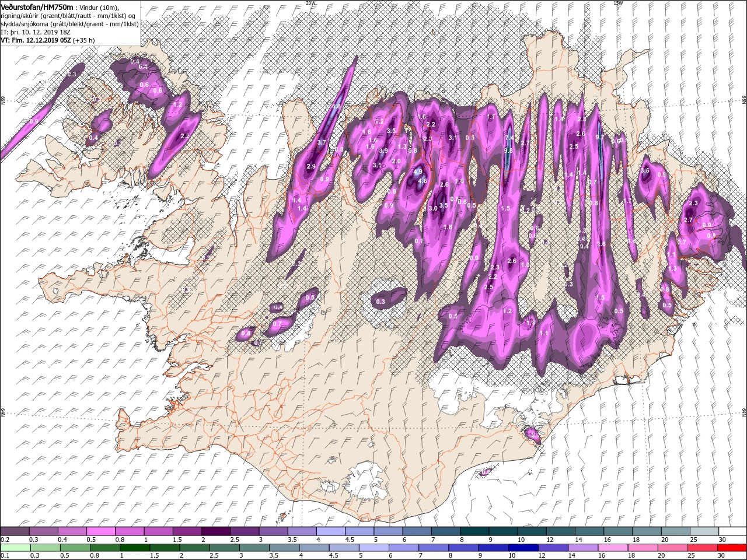Click the 1.8 precipitation value on the map
Image resolution: width=747 pixels, height=560 pixels.
click(x=448, y=227)
